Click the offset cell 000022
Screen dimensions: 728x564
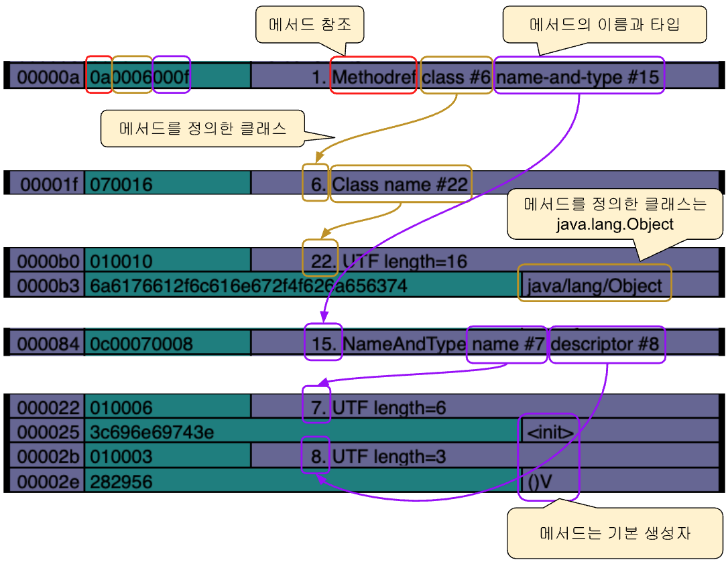(x=48, y=408)
